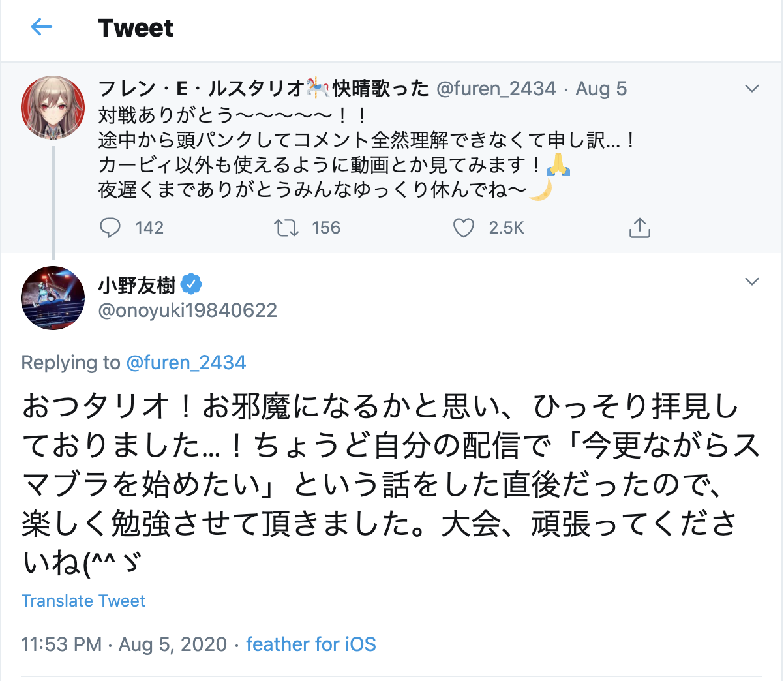Click the blue verified badge

[x=191, y=284]
